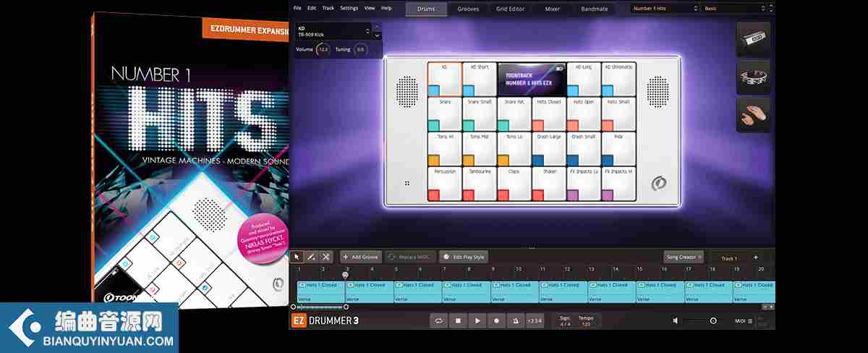
Task: Open the Track menu
Action: [328, 8]
